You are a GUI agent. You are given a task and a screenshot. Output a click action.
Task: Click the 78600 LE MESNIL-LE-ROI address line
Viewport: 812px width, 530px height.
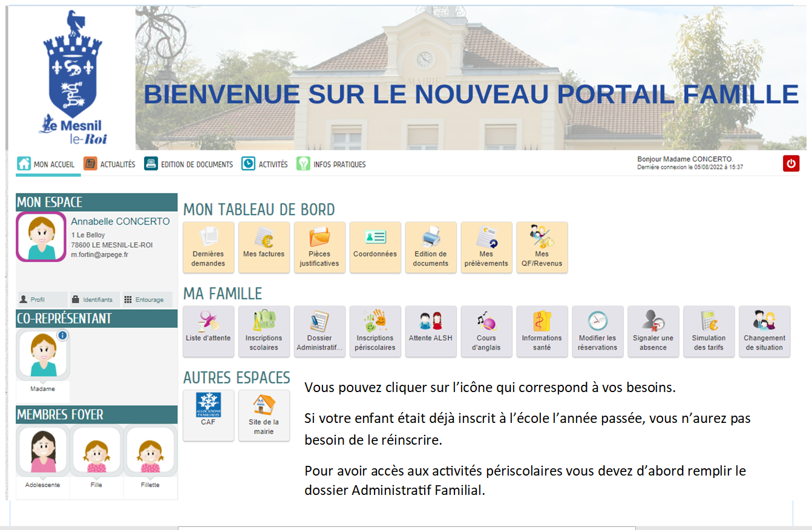tap(112, 245)
